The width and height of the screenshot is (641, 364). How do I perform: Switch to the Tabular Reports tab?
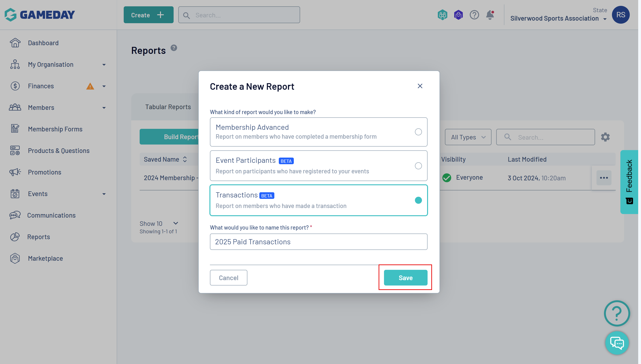tap(168, 107)
